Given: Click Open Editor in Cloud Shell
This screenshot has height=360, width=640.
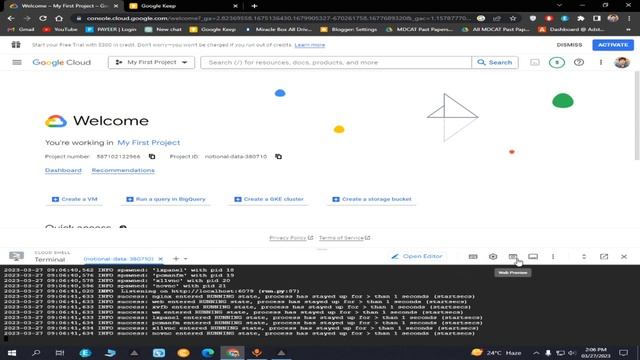Looking at the screenshot, I should pos(417,256).
